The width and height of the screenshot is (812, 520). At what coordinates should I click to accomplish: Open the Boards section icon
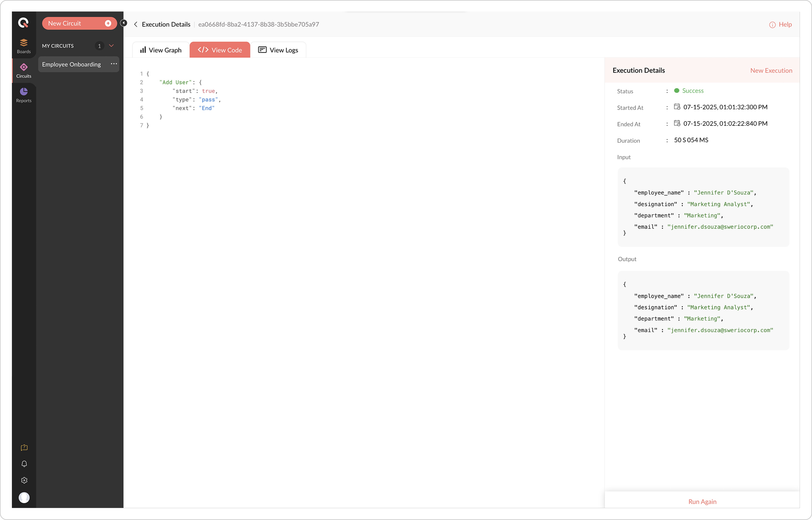click(24, 46)
